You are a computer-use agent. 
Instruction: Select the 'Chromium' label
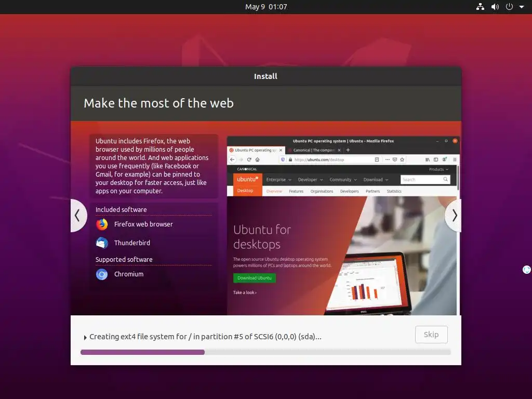point(129,274)
